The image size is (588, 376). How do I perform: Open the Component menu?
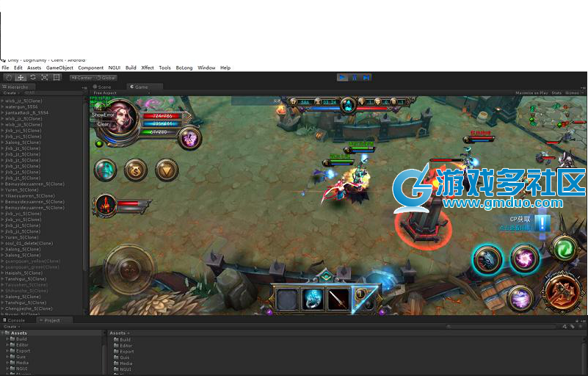coord(90,68)
